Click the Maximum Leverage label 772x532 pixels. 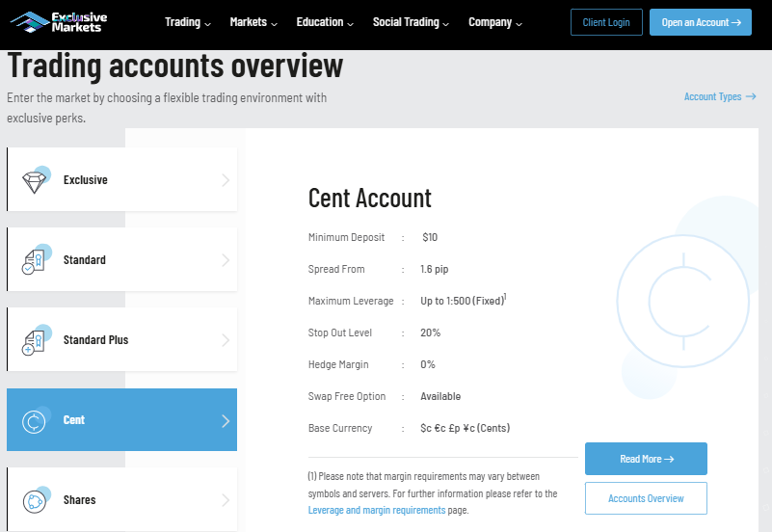coord(351,301)
